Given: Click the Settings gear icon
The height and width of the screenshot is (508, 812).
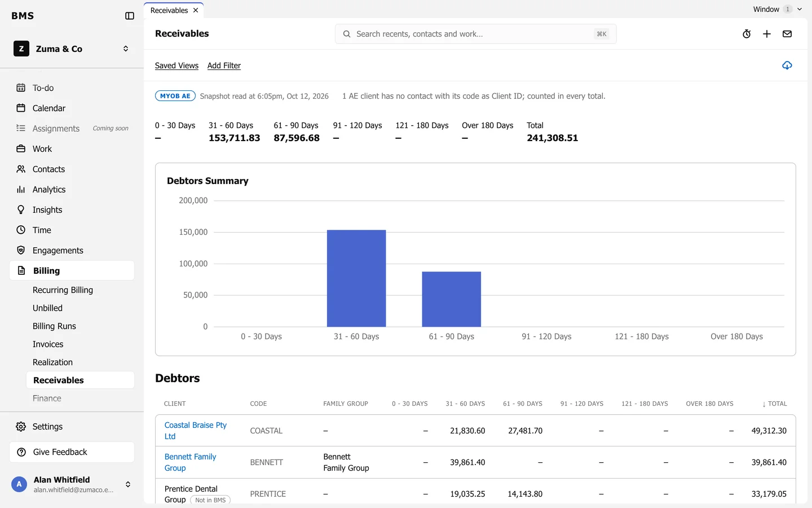Looking at the screenshot, I should [21, 427].
